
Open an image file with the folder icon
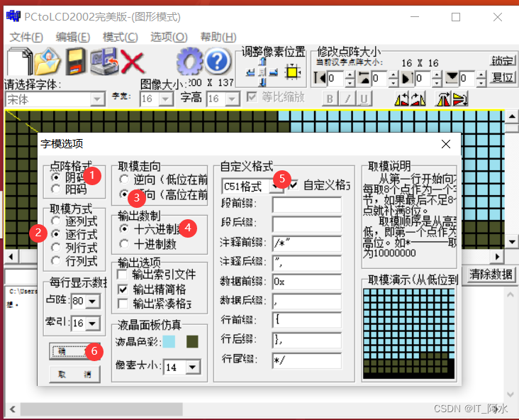coord(48,61)
